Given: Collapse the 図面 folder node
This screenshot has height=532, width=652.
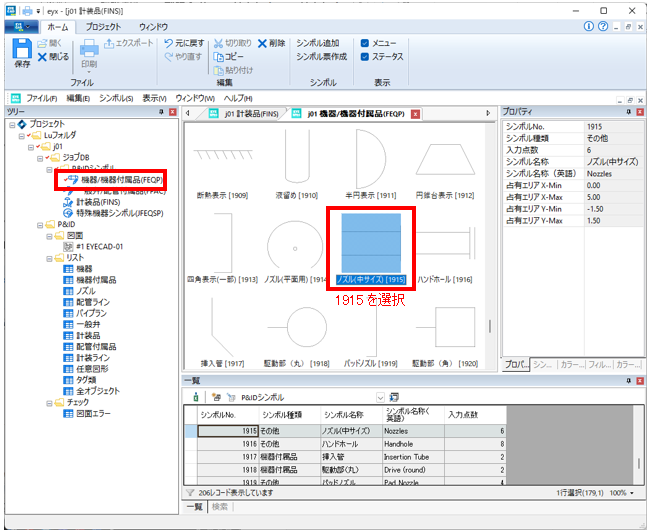Looking at the screenshot, I should (49, 236).
